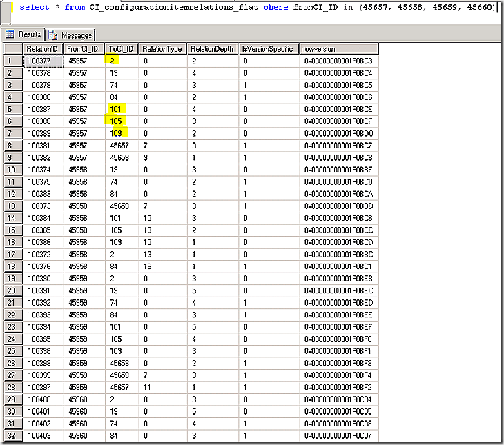Click RelationID cell 100377

(x=43, y=61)
